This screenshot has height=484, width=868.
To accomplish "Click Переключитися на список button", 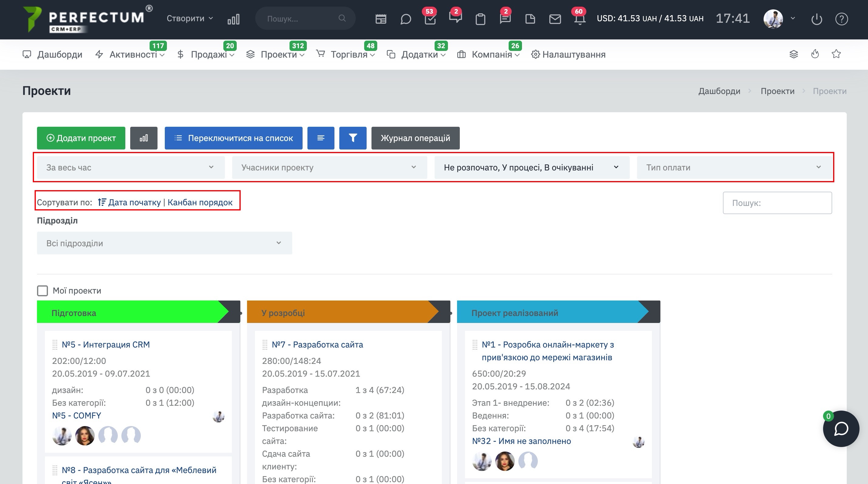I will [x=233, y=138].
